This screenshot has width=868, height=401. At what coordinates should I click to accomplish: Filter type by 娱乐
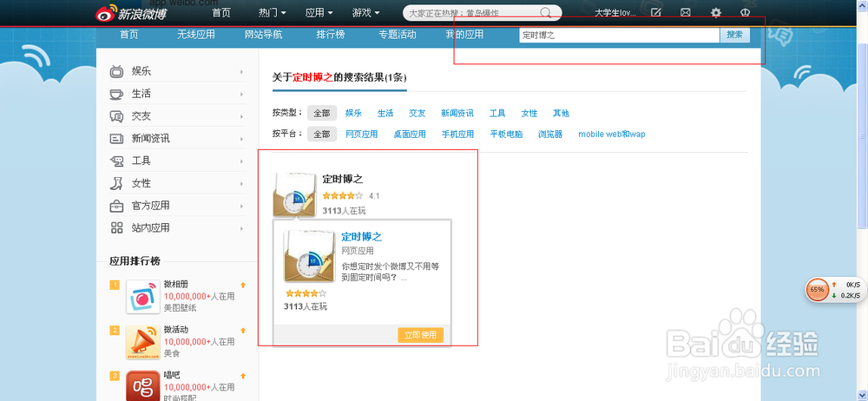[353, 113]
